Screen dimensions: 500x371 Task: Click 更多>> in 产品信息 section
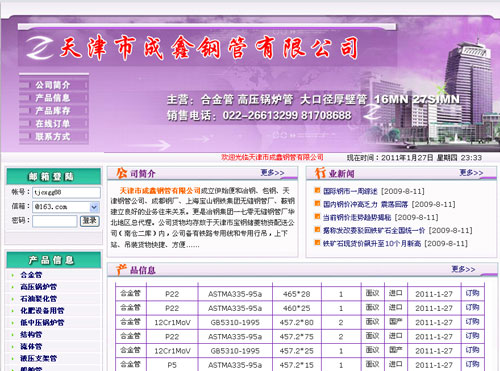tap(463, 269)
